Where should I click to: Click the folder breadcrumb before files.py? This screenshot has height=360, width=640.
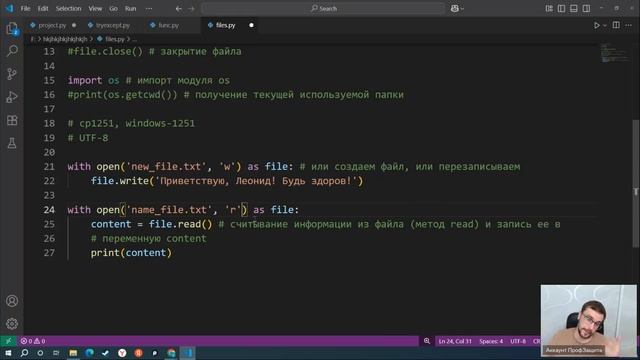(x=65, y=39)
